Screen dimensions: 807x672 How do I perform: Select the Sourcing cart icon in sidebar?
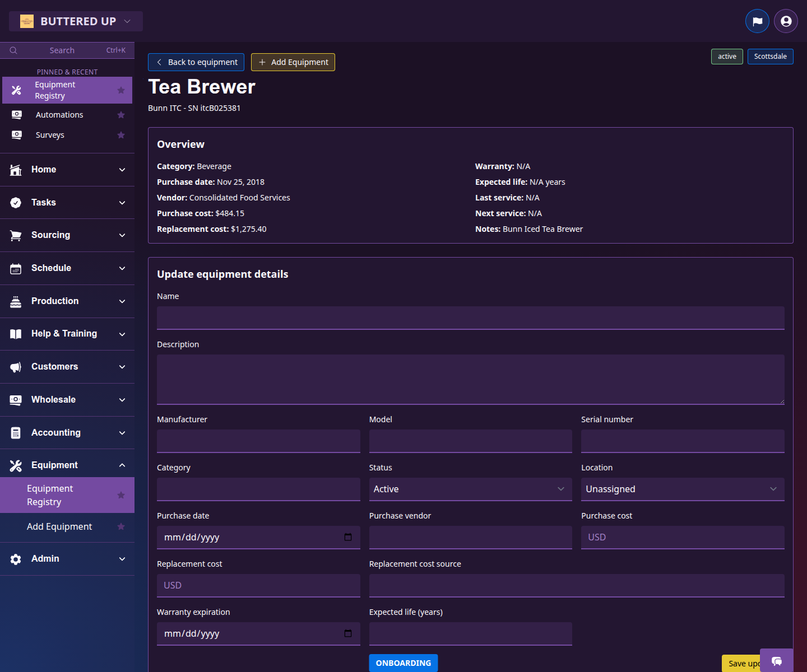click(15, 235)
